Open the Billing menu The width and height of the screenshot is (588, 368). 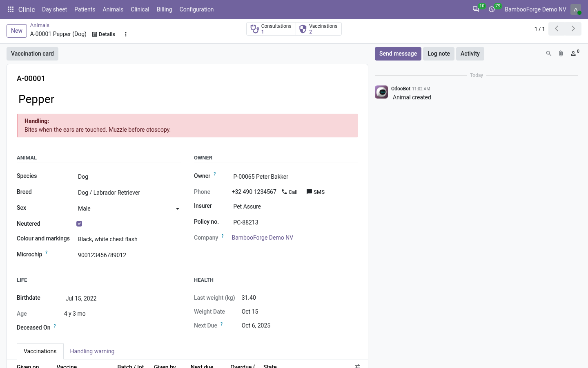(x=164, y=9)
